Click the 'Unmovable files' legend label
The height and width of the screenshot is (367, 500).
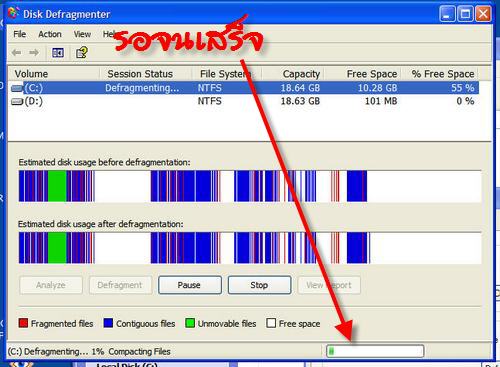227,324
